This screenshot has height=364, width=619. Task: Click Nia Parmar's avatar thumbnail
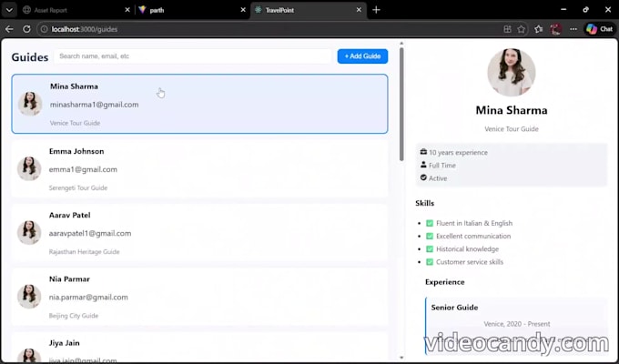(29, 297)
